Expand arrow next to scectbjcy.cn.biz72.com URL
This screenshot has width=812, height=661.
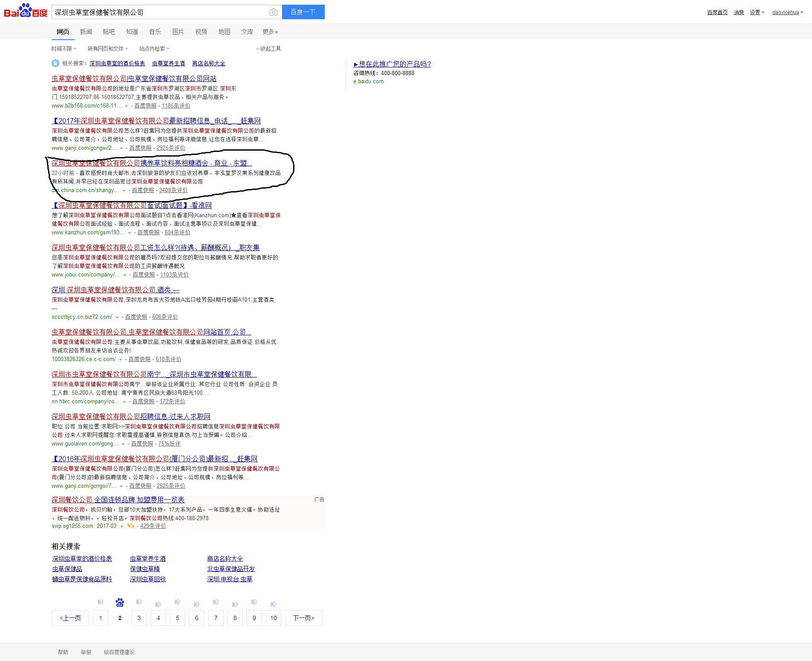tap(117, 317)
